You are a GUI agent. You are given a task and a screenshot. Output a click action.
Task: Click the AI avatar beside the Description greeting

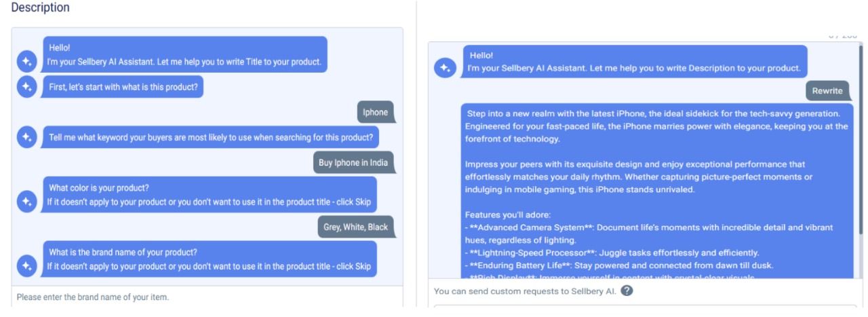click(x=445, y=68)
